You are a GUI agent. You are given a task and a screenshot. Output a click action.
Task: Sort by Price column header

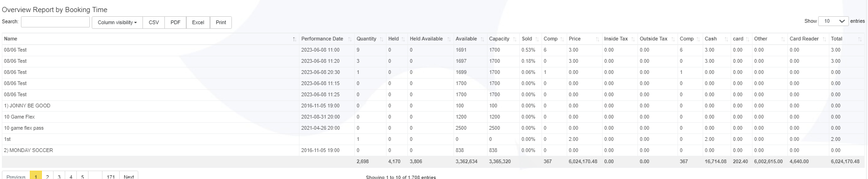pyautogui.click(x=584, y=39)
